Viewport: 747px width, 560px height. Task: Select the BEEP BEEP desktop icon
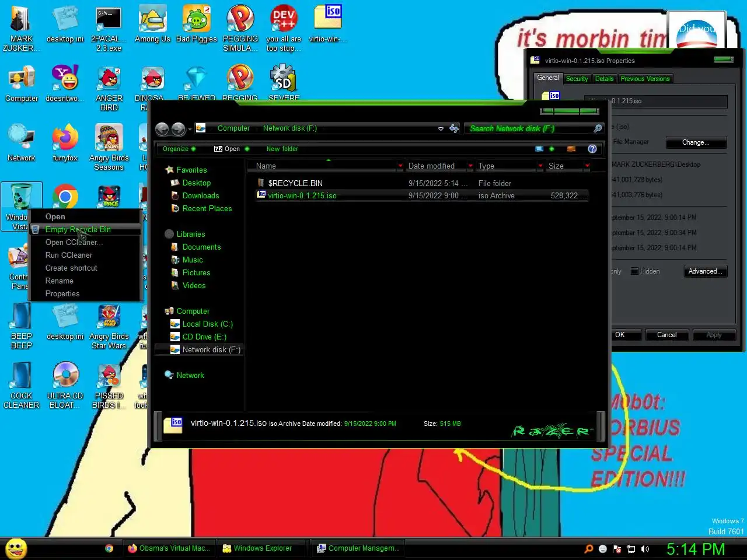point(22,327)
